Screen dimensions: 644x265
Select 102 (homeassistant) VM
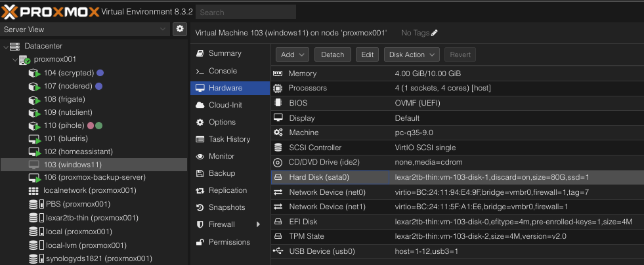tap(78, 152)
